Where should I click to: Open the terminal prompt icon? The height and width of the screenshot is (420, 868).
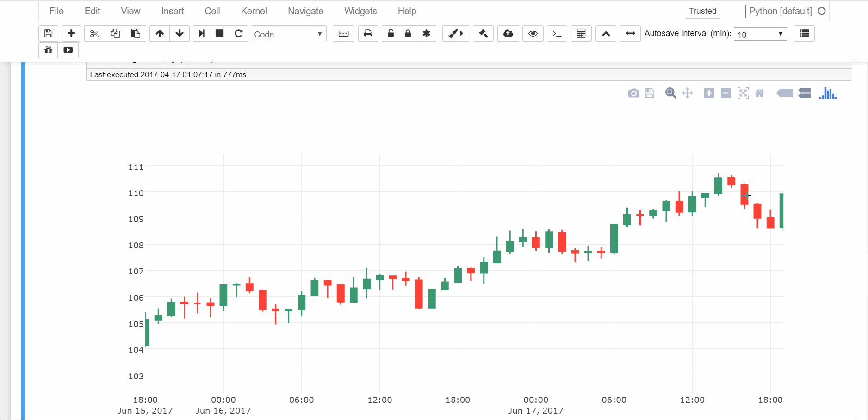(557, 33)
